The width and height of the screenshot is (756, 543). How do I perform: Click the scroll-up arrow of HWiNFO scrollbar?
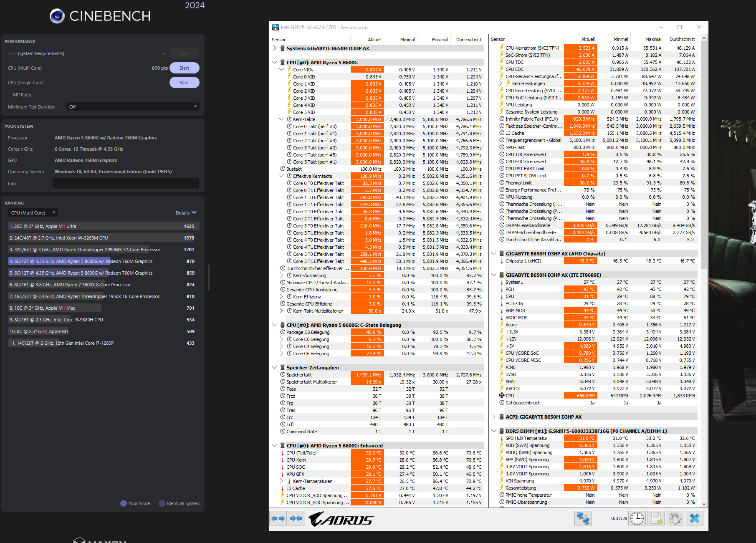704,38
